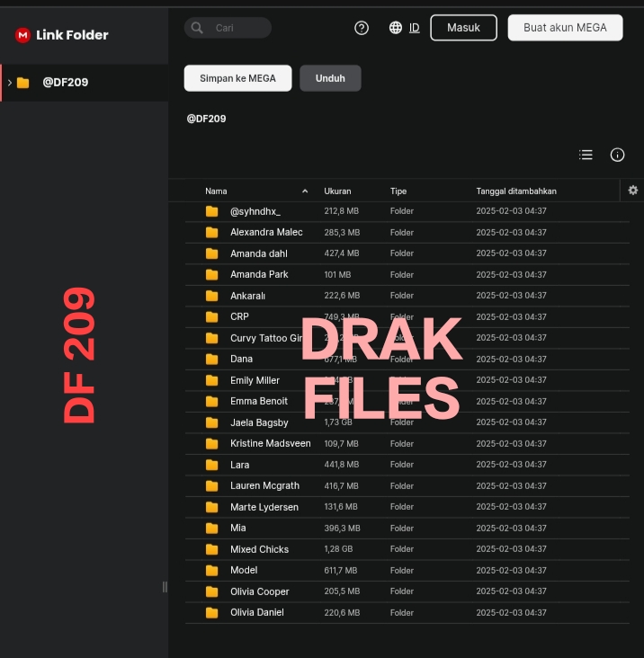Click the Jaela Bagsby folder icon

click(x=212, y=422)
